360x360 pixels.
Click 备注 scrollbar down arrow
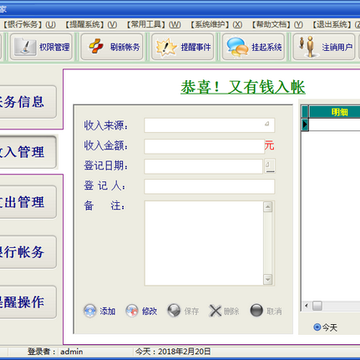tap(268, 279)
